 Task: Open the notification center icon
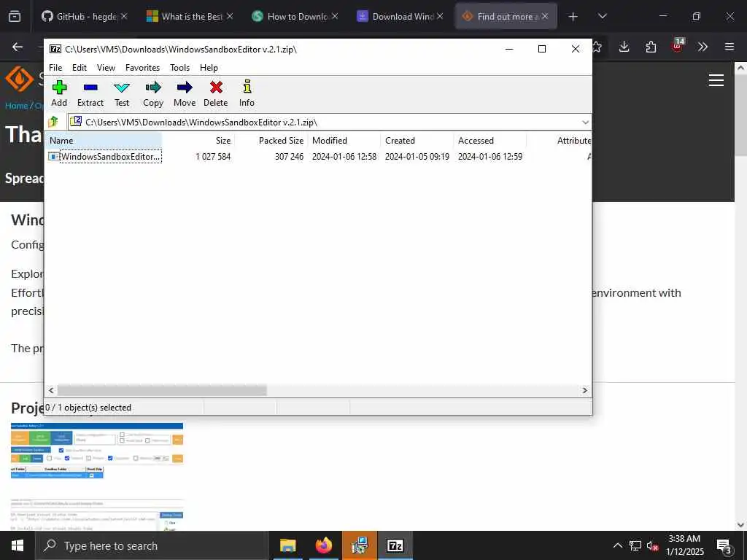pyautogui.click(x=724, y=547)
